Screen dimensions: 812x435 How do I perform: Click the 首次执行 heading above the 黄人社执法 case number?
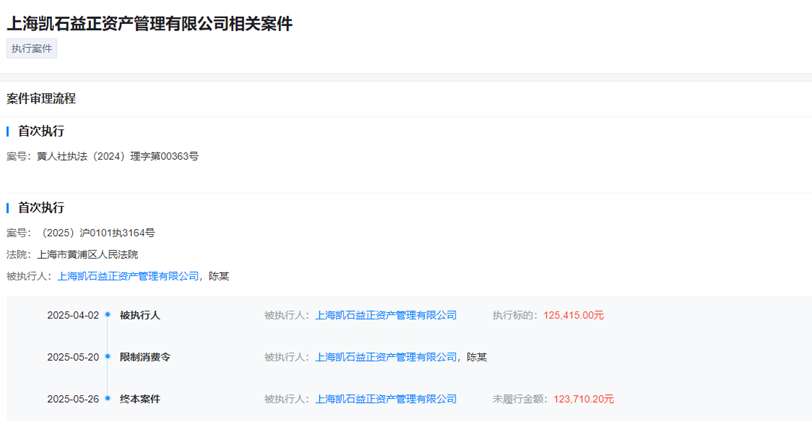41,131
